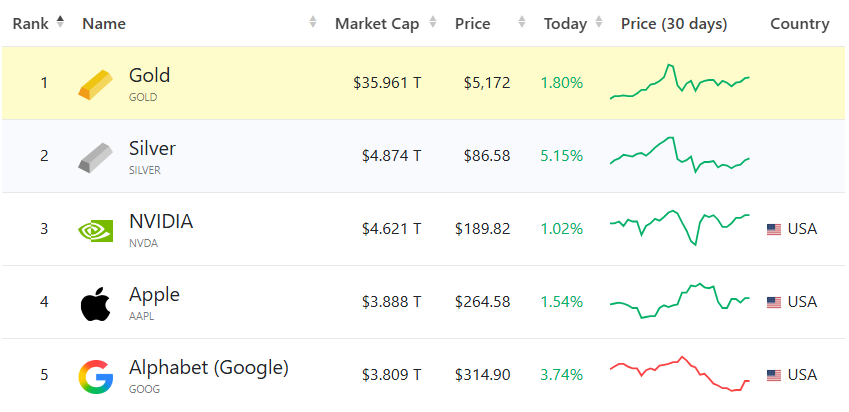Open the Silver asset link
Viewport: 849px width, 412px height.
pos(152,148)
